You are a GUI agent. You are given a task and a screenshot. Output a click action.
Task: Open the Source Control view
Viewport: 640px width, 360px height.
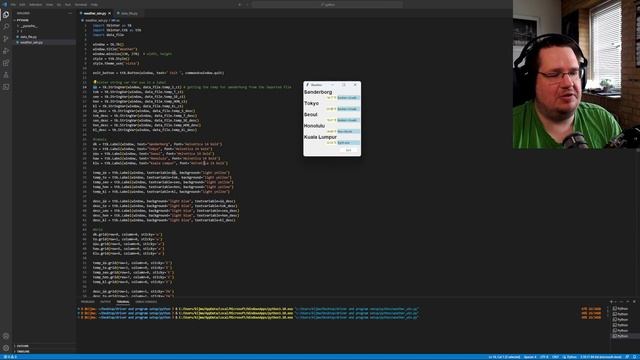point(6,39)
